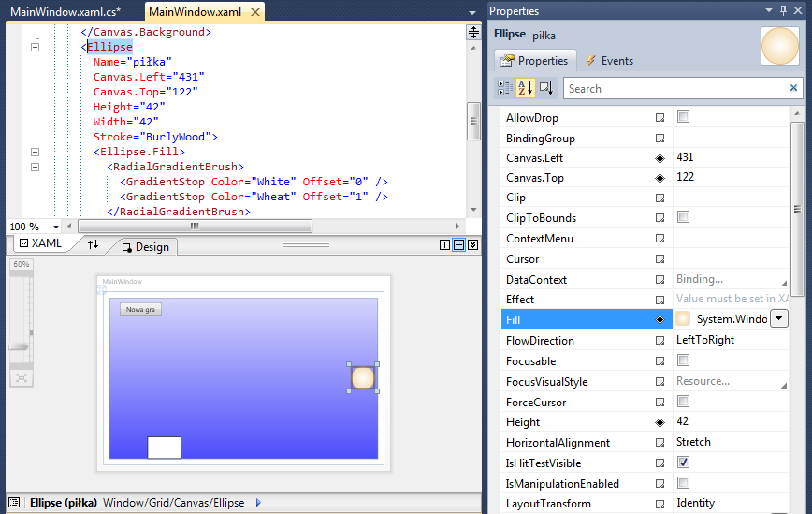Image resolution: width=812 pixels, height=514 pixels.
Task: Click the DataContext property marker
Action: [660, 280]
